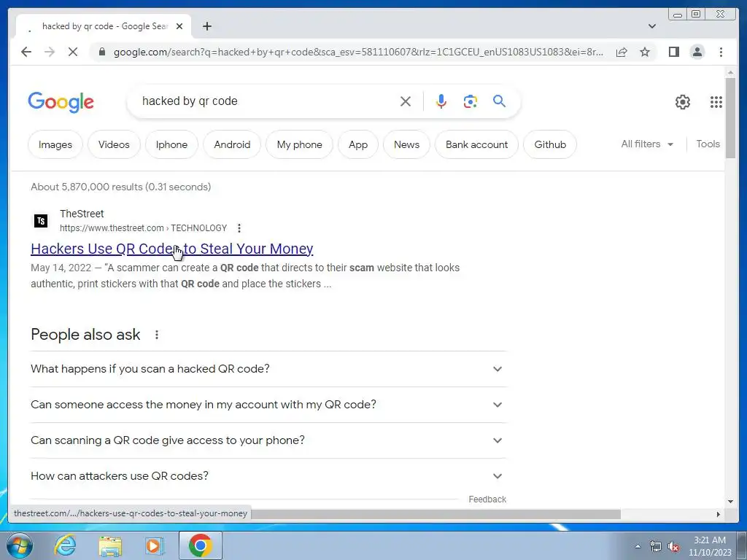Click TheStreet favicon in result

tap(41, 221)
